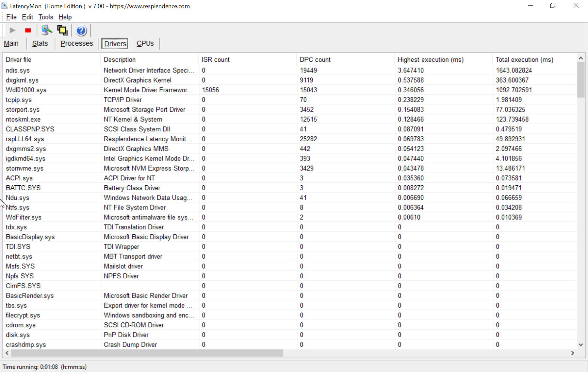Viewport: 588px width, 372px height.
Task: Click the horizontal scrollbar right arrow
Action: (573, 353)
